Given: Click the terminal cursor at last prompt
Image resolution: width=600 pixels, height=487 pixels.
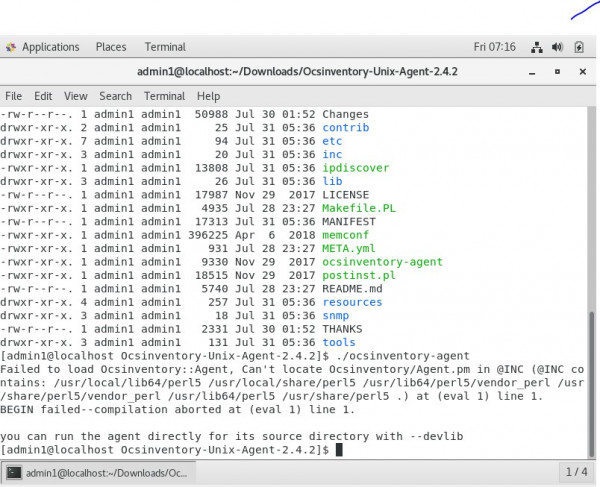Looking at the screenshot, I should pyautogui.click(x=339, y=450).
